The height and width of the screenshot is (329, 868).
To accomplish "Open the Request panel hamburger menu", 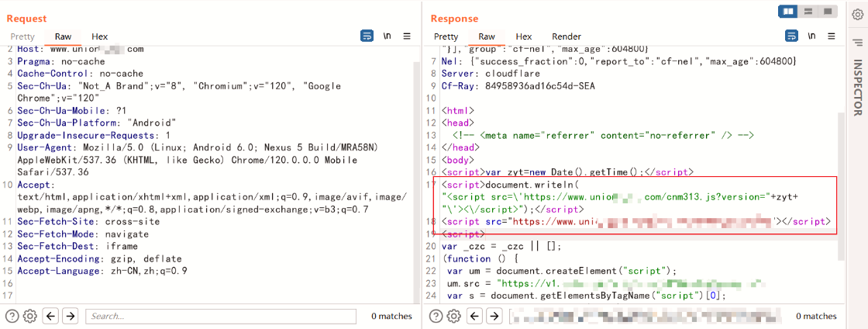I will (407, 36).
